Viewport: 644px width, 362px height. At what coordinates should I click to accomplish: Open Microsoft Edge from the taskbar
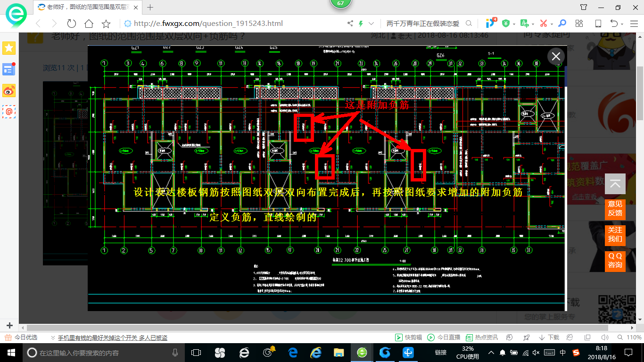292,353
